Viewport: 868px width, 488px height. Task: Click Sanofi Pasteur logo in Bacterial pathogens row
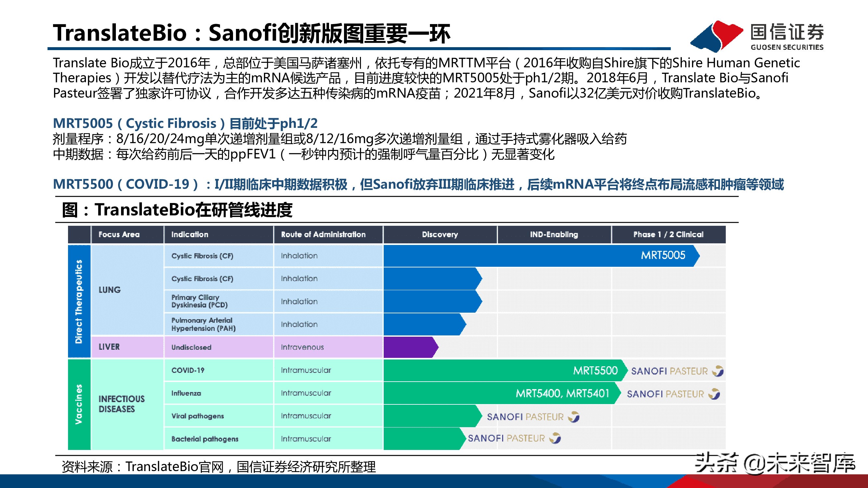[514, 438]
